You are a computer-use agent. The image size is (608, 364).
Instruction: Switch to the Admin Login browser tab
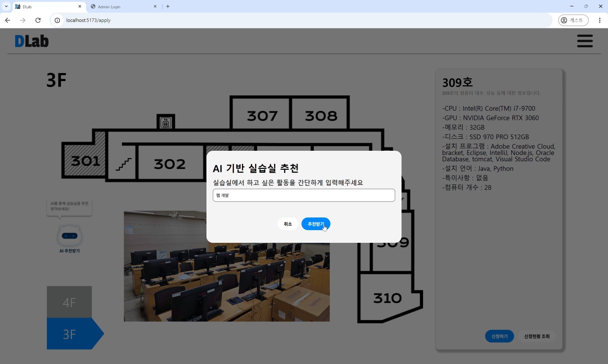tap(124, 7)
